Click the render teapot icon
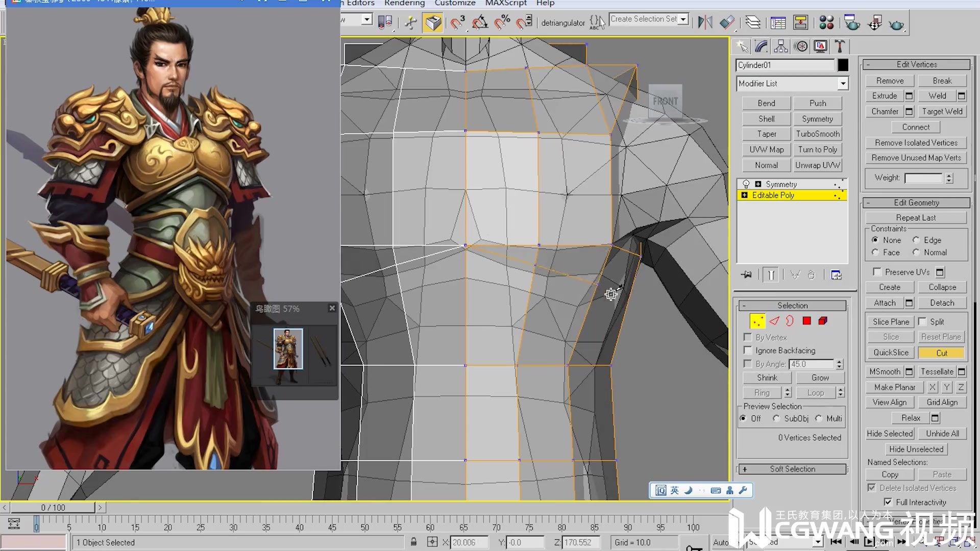Viewport: 980px width, 551px height. (x=896, y=23)
